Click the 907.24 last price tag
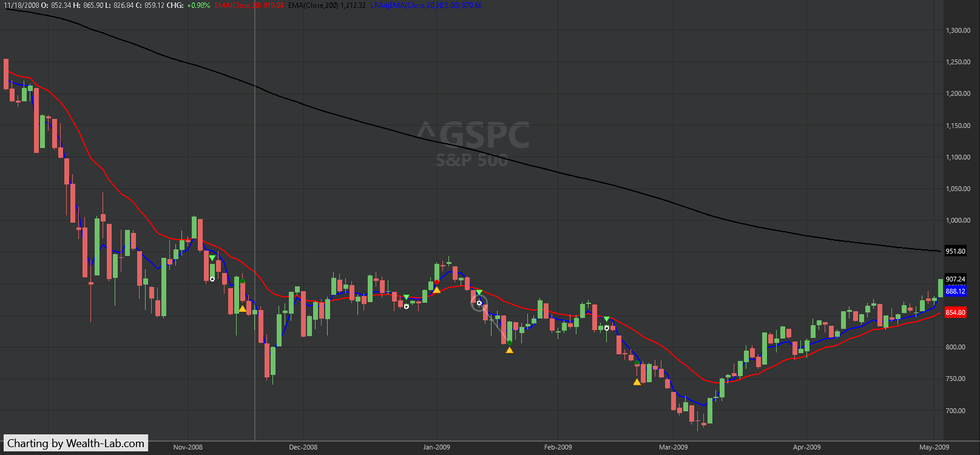The image size is (980, 455). pos(955,279)
